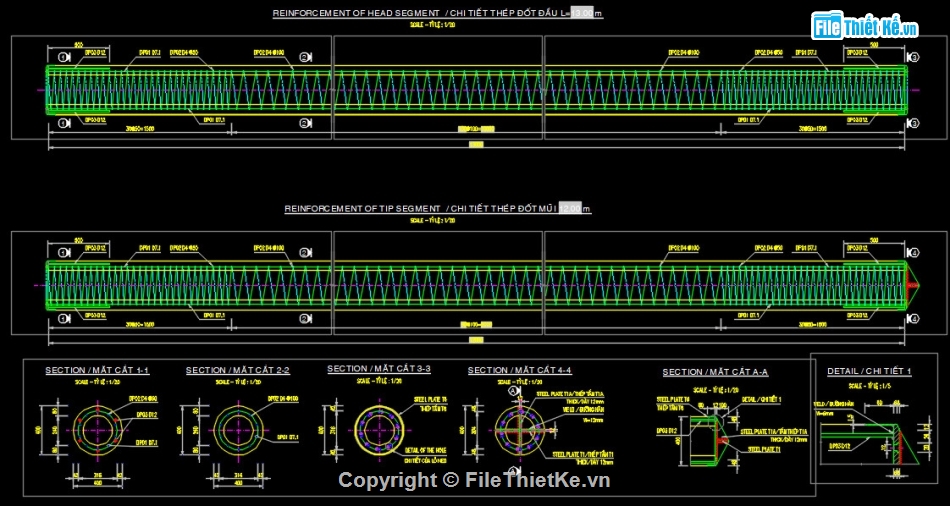Click the "SECTION / MẶT CẮT 2-2" heading
Screen dimensions: 950x506
click(238, 370)
